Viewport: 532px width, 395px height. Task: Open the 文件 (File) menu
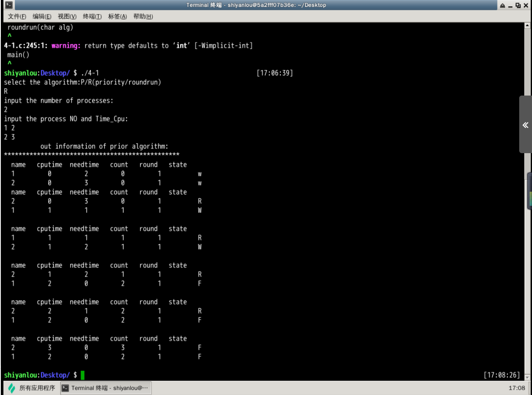[x=17, y=17]
